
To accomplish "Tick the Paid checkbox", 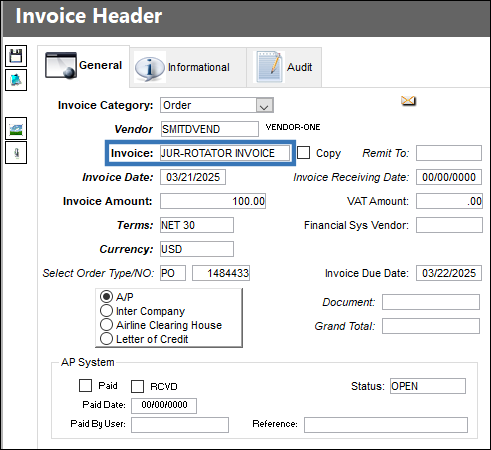I will [x=85, y=385].
